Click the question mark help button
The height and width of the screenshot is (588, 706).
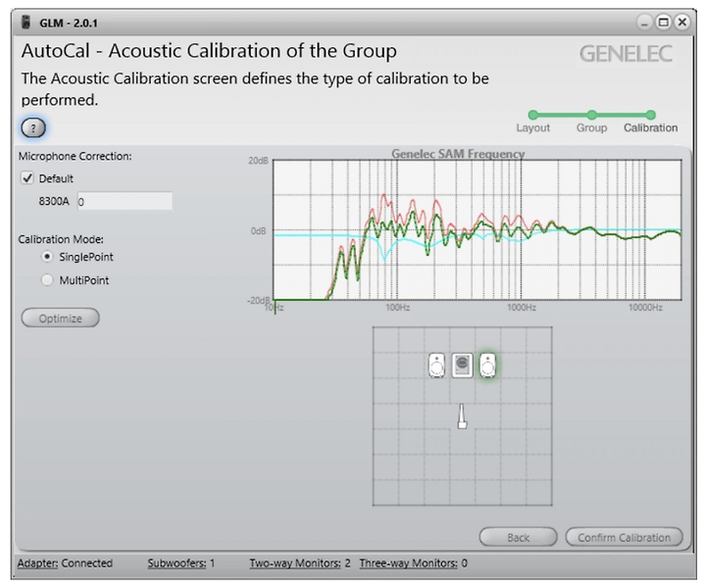(x=33, y=127)
